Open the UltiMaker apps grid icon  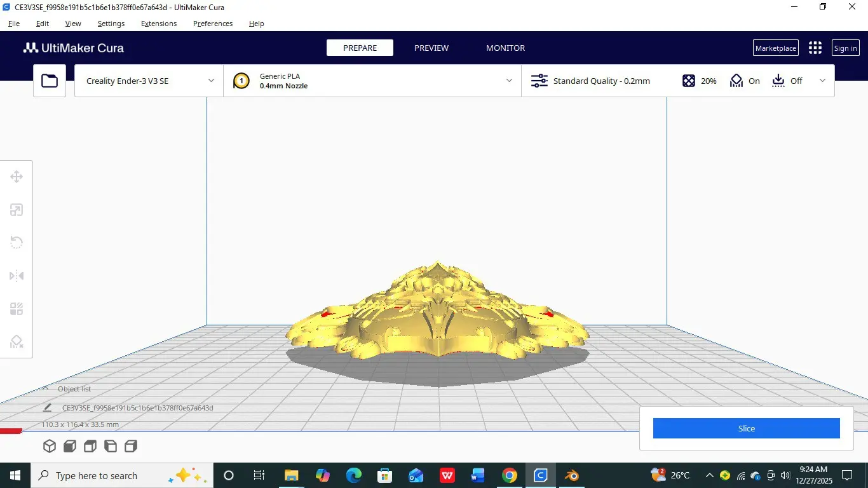(815, 48)
